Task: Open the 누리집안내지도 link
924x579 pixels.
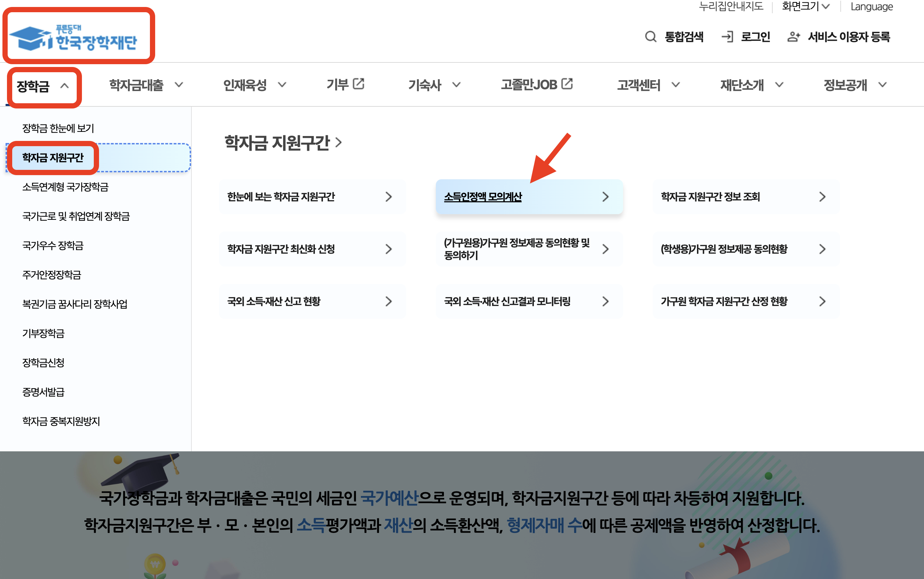Action: (731, 6)
